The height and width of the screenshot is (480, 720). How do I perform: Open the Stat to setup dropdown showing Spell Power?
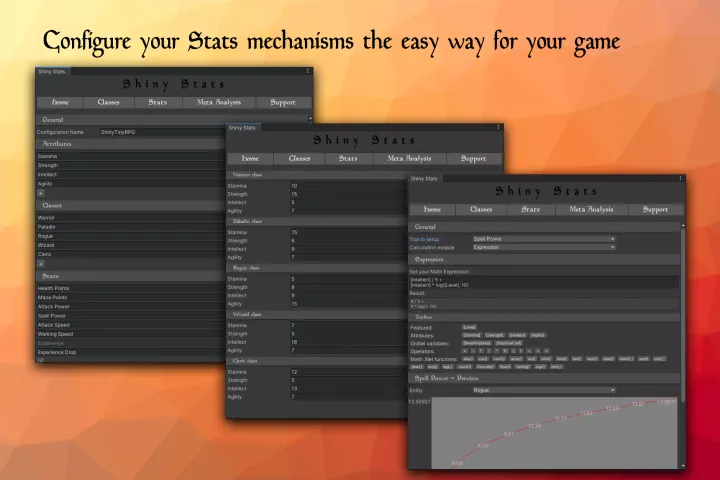544,239
